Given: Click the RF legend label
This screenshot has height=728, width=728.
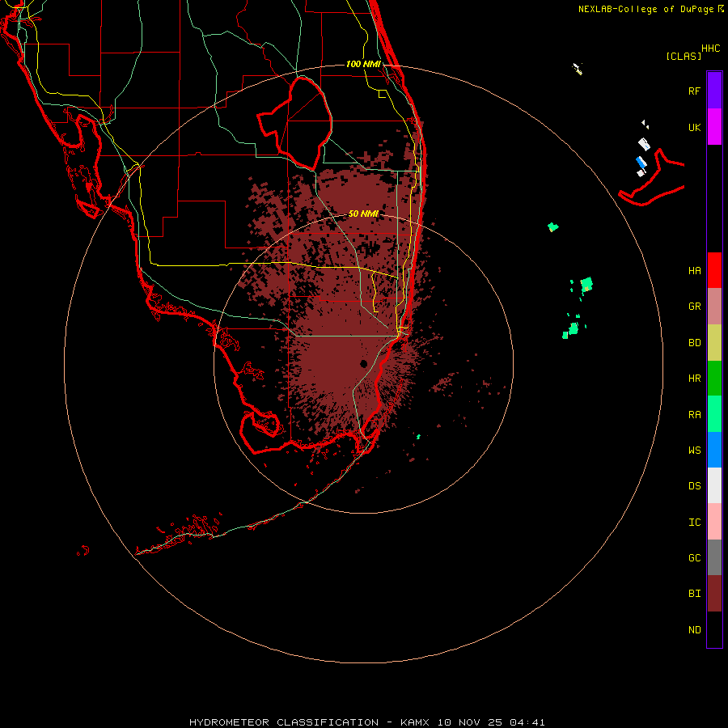Looking at the screenshot, I should point(694,91).
